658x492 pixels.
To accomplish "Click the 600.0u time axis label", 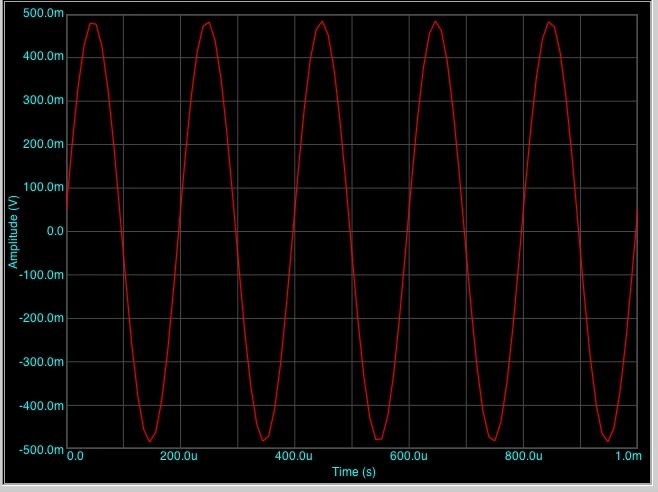I will (409, 456).
